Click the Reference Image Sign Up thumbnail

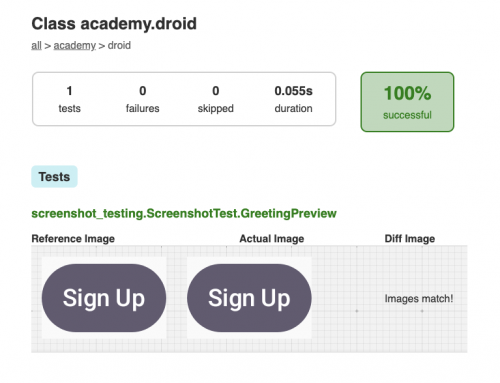click(x=104, y=298)
